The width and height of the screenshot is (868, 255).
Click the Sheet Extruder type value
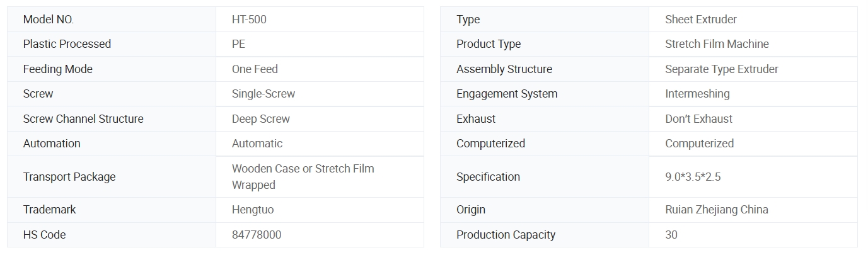pos(700,20)
